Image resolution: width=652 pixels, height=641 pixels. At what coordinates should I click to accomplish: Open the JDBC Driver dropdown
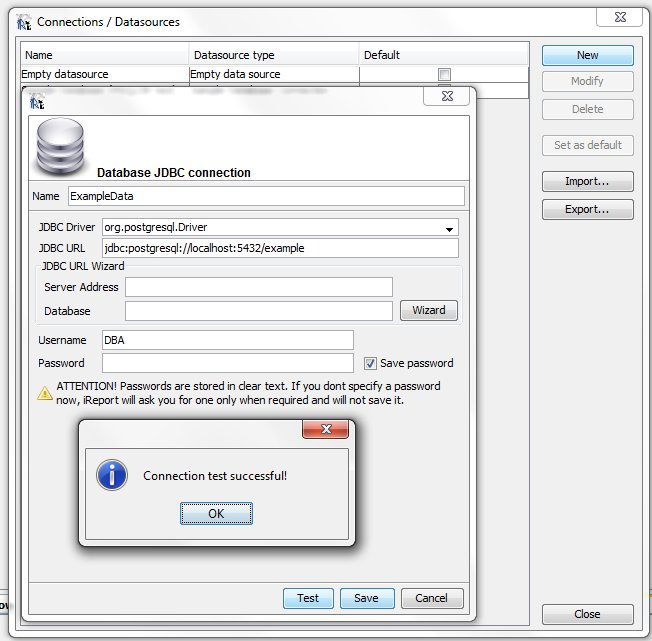pyautogui.click(x=449, y=228)
